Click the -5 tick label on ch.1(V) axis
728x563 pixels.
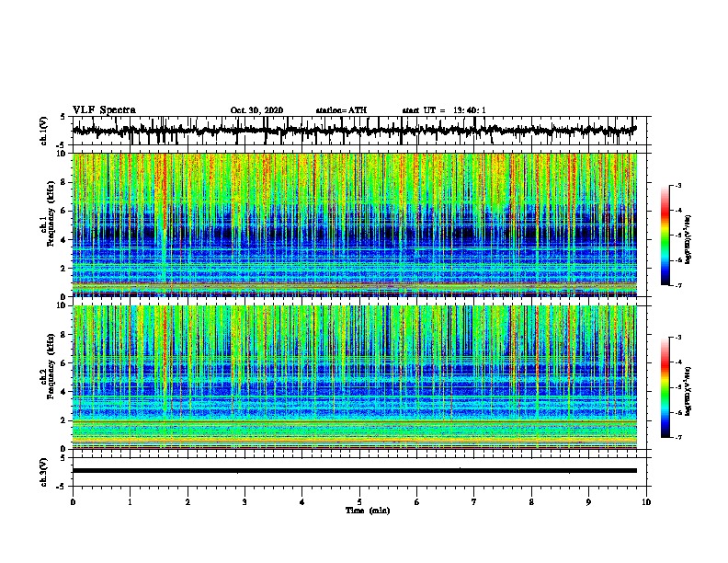click(x=62, y=144)
